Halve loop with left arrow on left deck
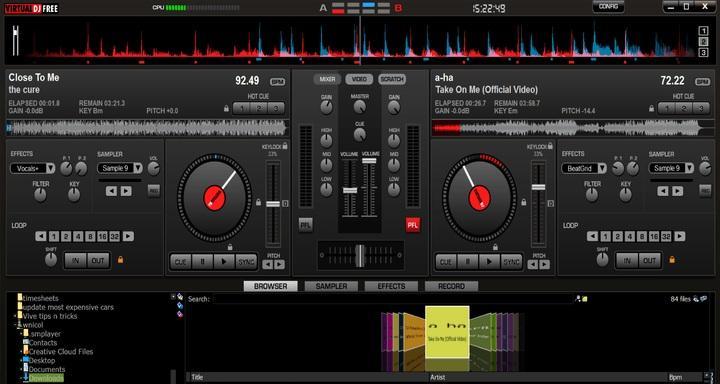 [41, 237]
